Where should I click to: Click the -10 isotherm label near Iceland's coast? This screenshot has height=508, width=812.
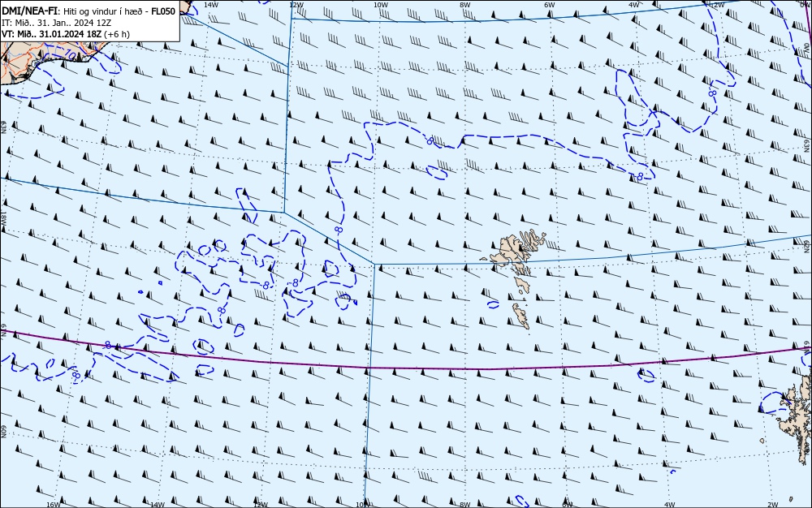click(x=70, y=55)
